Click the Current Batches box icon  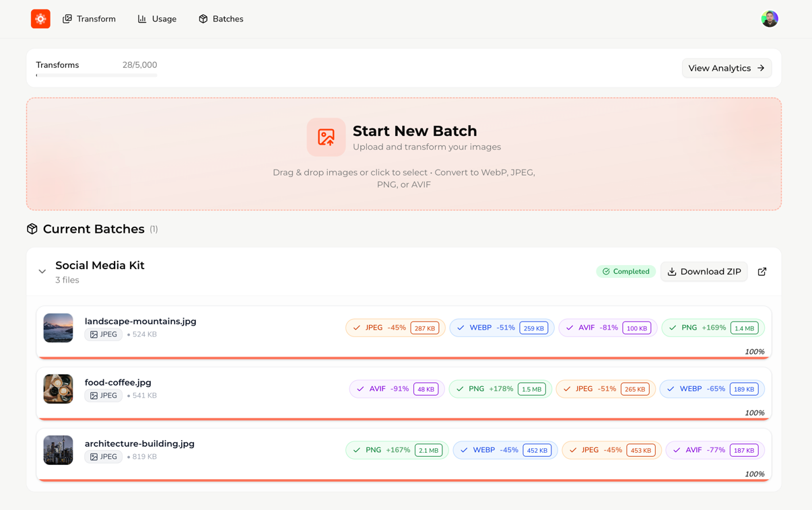32,229
